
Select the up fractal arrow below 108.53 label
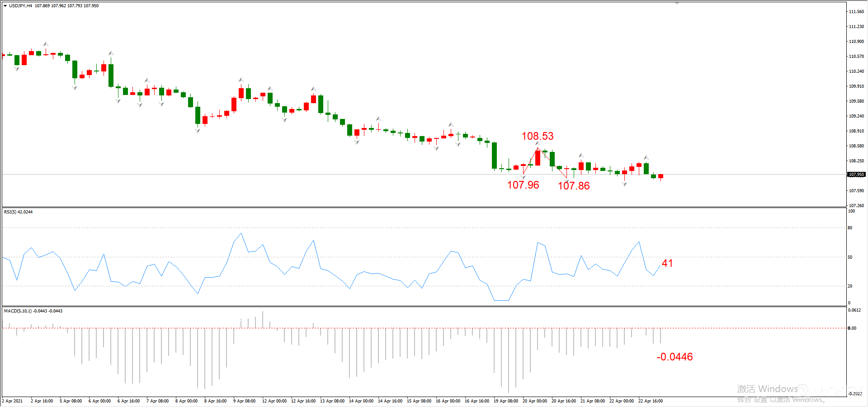point(538,144)
